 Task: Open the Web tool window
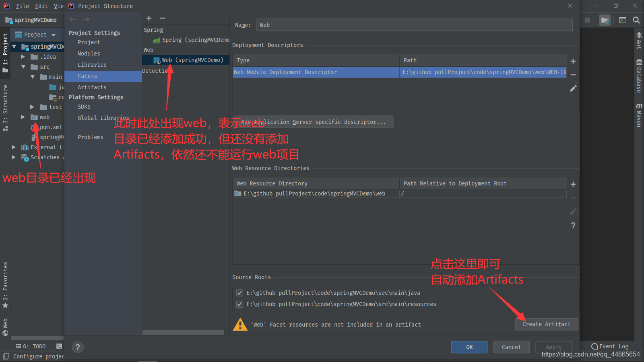(x=5, y=327)
